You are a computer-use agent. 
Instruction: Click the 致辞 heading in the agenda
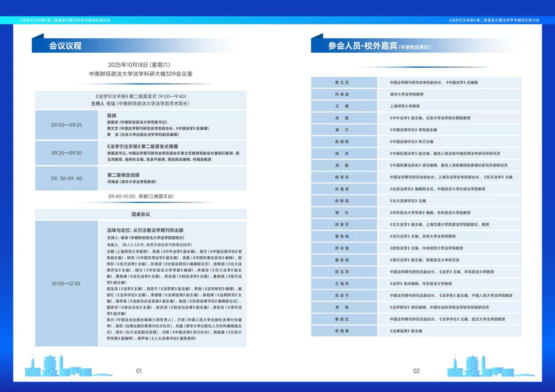click(x=112, y=116)
